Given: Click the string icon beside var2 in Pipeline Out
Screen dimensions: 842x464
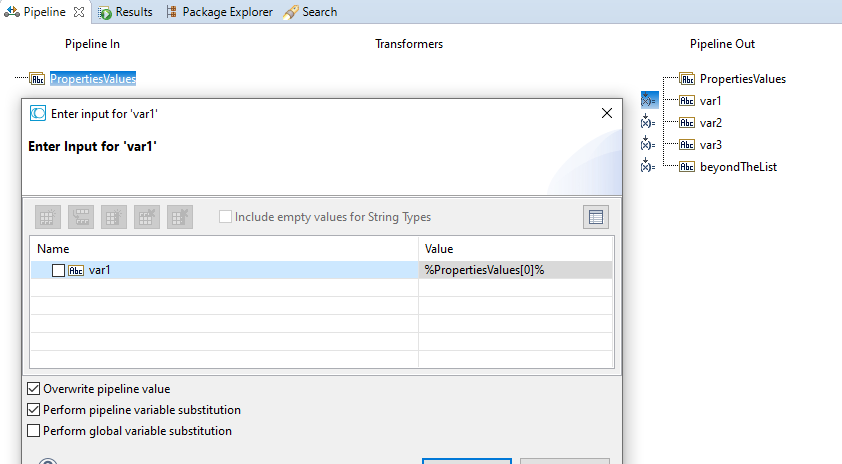Looking at the screenshot, I should pyautogui.click(x=687, y=123).
